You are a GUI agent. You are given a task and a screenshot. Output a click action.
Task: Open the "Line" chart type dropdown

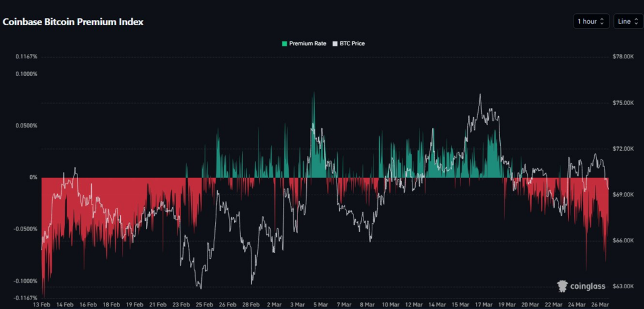(x=628, y=21)
